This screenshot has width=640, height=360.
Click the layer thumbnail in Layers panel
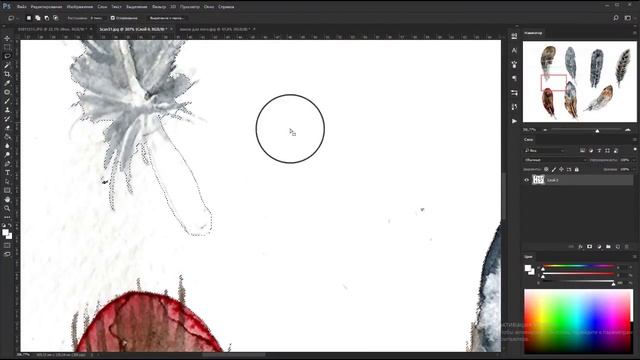538,180
